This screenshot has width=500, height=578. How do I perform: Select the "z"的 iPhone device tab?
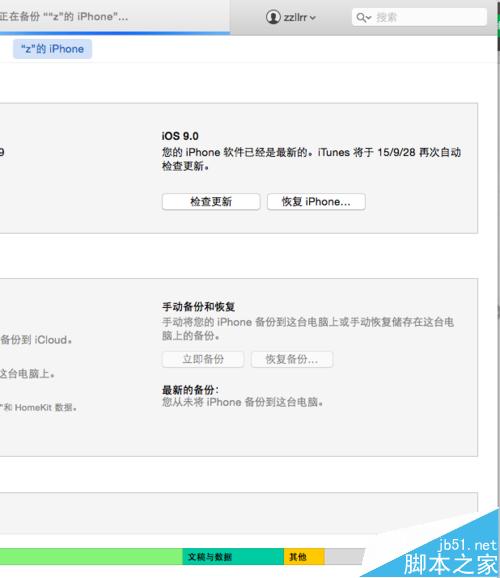(52, 49)
